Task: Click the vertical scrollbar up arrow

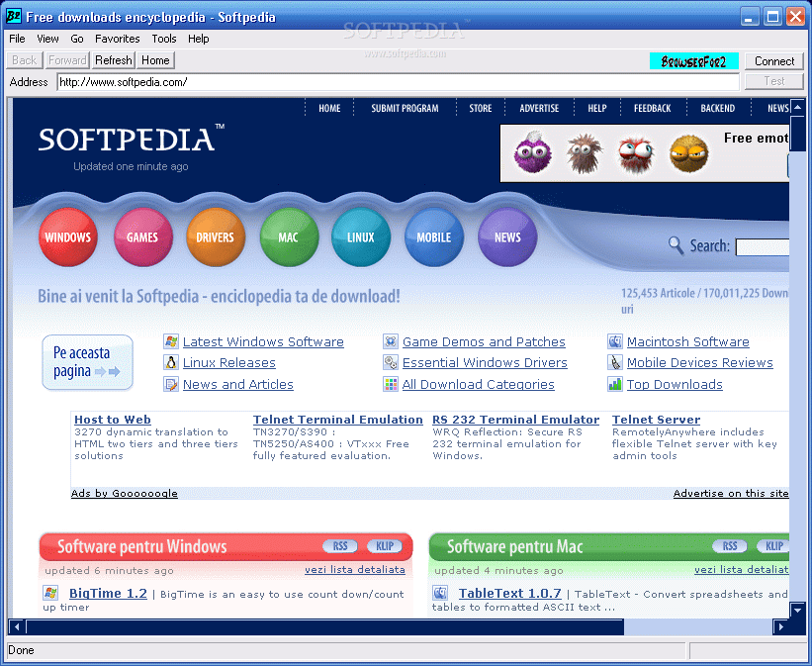Action: pos(797,107)
